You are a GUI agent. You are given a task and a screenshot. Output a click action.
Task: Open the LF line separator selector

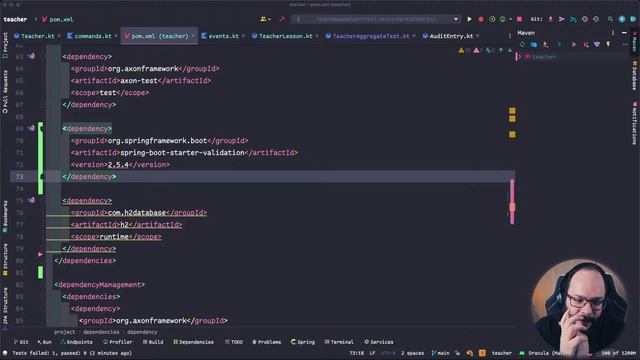coord(372,353)
